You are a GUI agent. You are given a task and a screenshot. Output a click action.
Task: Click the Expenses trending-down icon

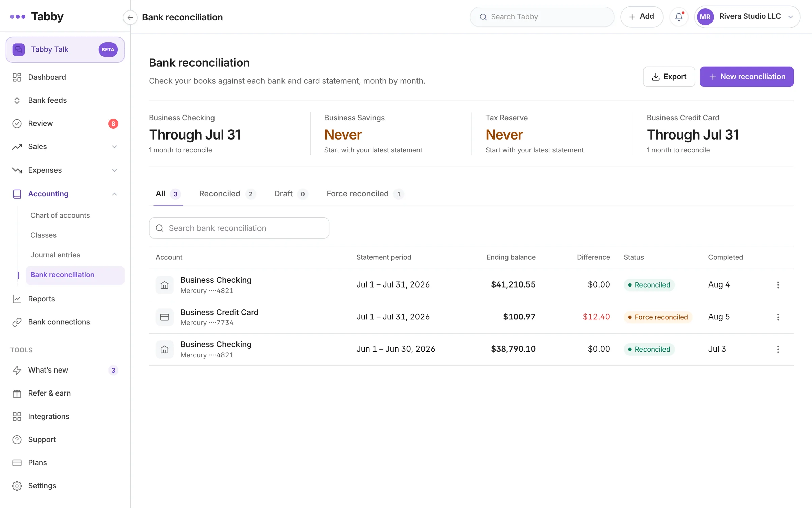click(x=17, y=170)
